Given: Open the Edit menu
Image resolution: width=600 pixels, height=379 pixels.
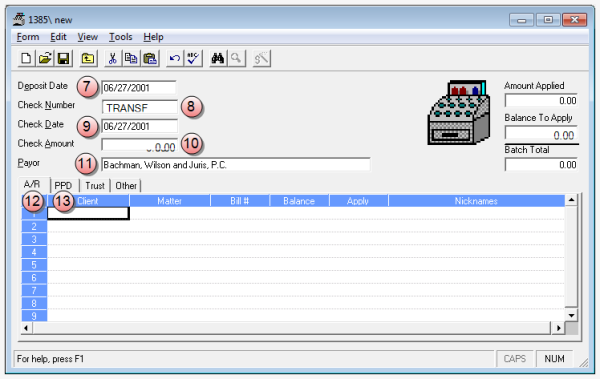Looking at the screenshot, I should pos(58,37).
